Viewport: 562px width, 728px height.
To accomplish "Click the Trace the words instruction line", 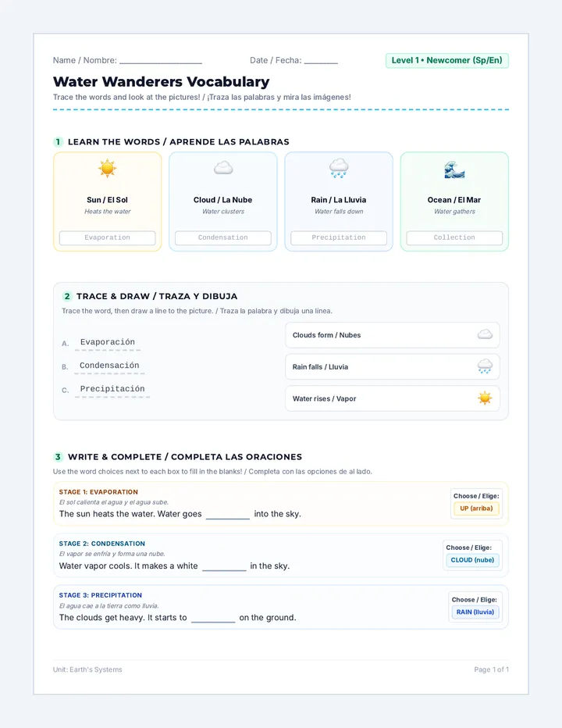I will click(x=202, y=97).
